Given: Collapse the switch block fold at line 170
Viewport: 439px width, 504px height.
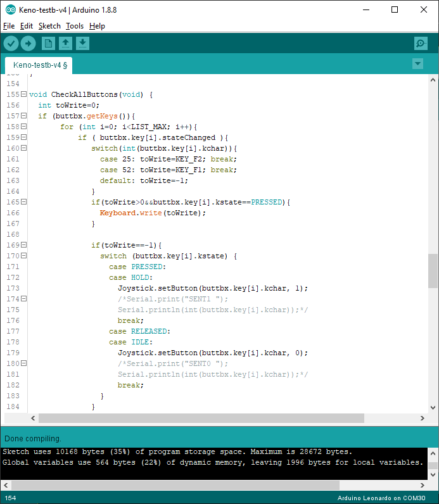Looking at the screenshot, I should 23,256.
